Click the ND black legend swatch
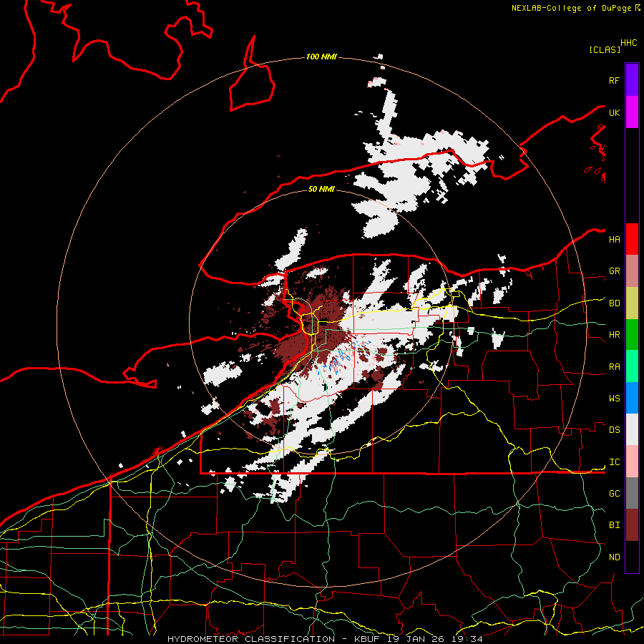644x644 pixels. [x=632, y=557]
